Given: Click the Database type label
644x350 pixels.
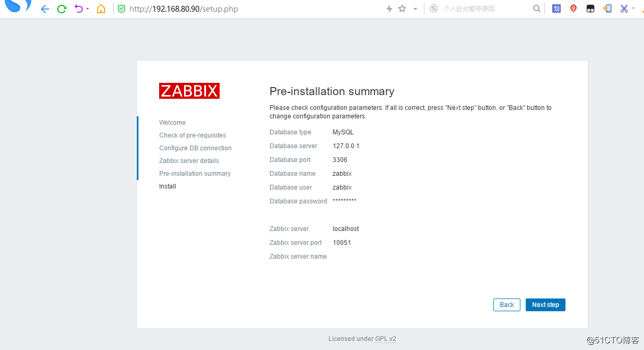Looking at the screenshot, I should (290, 132).
